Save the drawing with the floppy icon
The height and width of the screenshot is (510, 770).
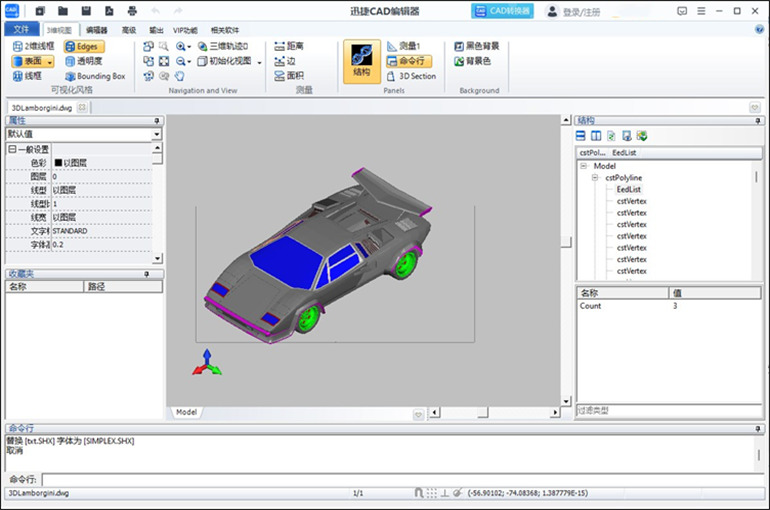pyautogui.click(x=86, y=10)
